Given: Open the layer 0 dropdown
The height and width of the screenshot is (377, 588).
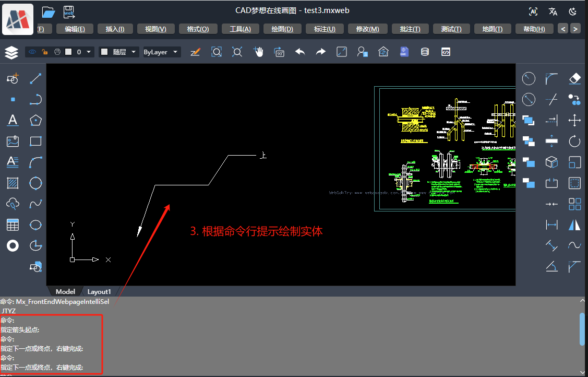Looking at the screenshot, I should click(88, 52).
